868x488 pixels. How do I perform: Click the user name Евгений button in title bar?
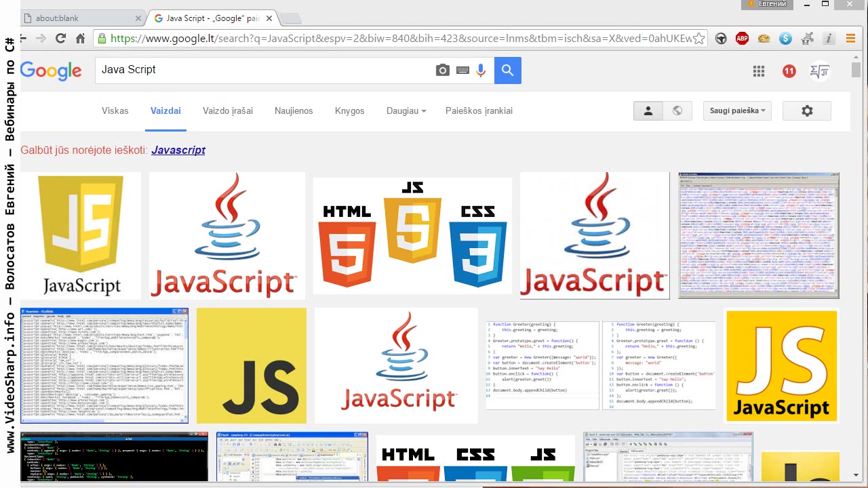point(768,5)
